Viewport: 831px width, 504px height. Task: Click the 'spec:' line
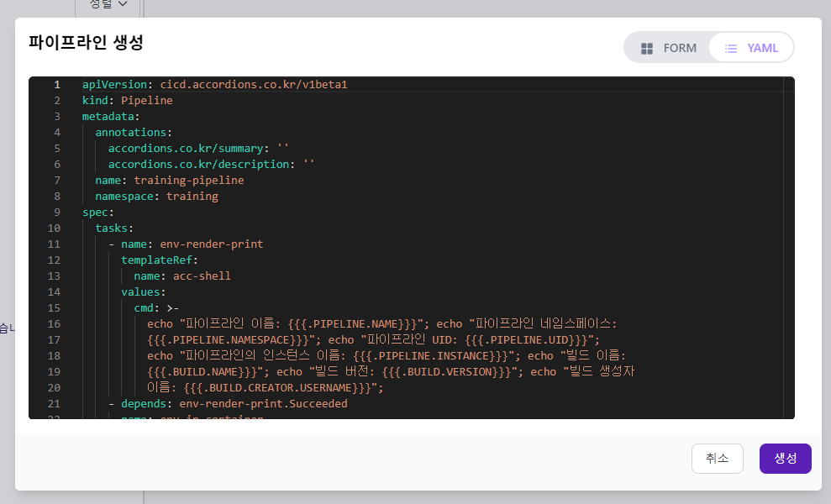pos(98,212)
